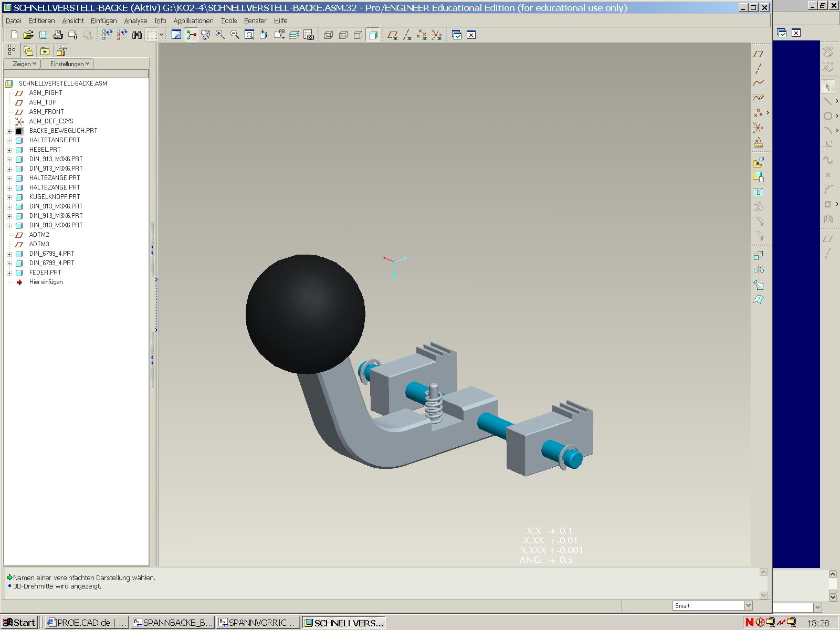Switch to SPANNVORRIC... taskbar window

[258, 623]
